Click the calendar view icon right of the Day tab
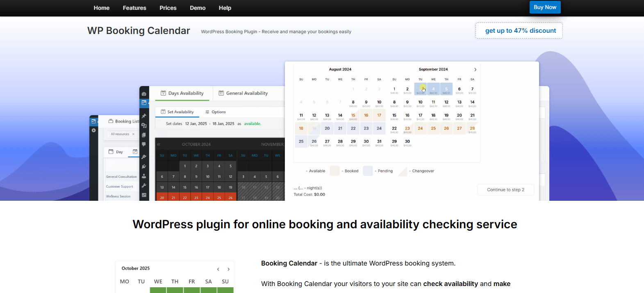Viewport: 644px width, 293px height. 135,152
